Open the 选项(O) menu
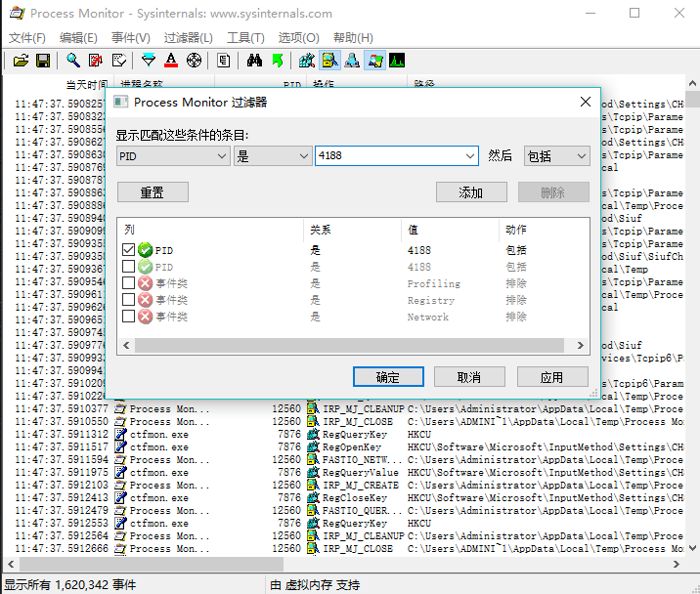Image resolution: width=700 pixels, height=594 pixels. coord(298,38)
